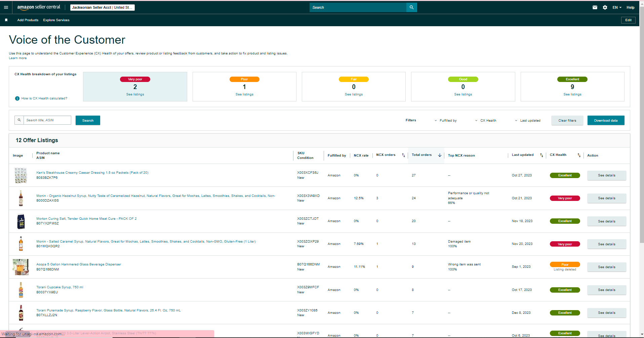Open Morton Curing Salt listing link

pyautogui.click(x=86, y=219)
